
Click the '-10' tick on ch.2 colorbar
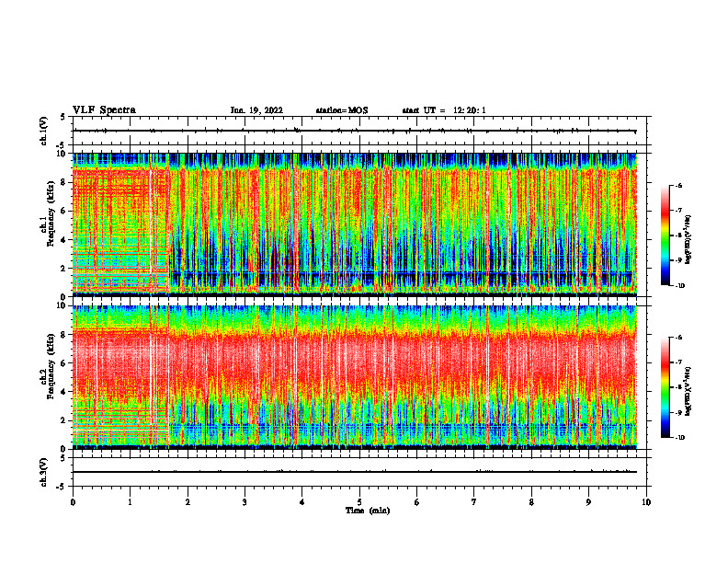(x=680, y=438)
